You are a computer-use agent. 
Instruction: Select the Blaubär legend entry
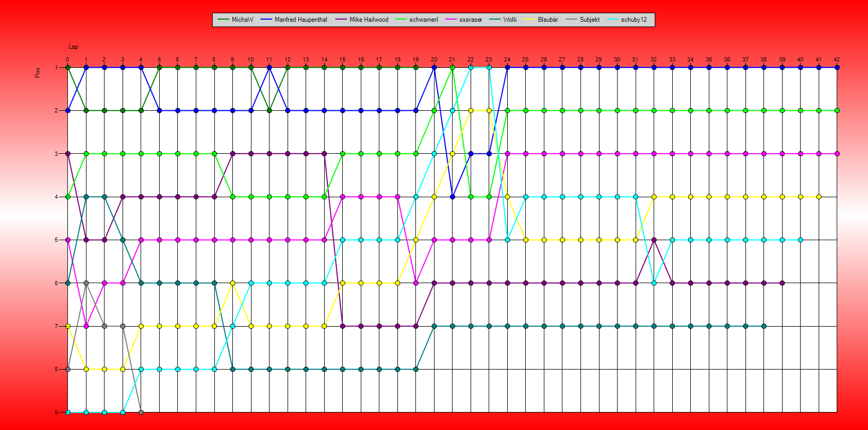pyautogui.click(x=541, y=20)
